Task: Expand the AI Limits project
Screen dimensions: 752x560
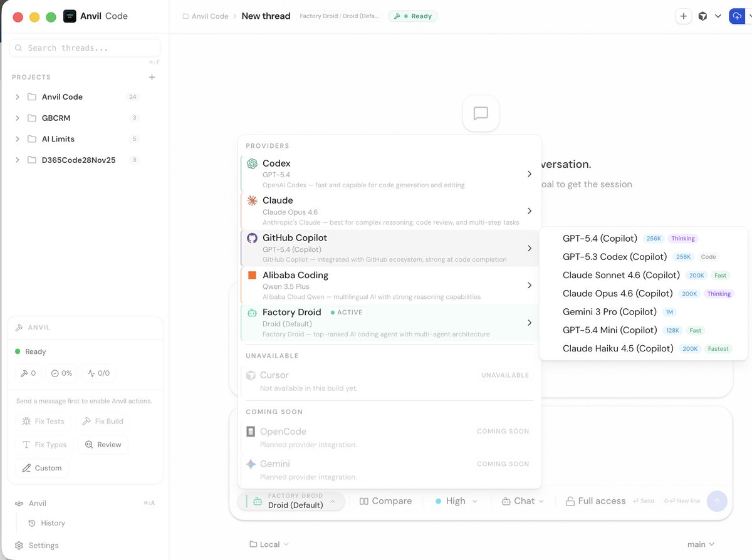Action: pyautogui.click(x=18, y=139)
